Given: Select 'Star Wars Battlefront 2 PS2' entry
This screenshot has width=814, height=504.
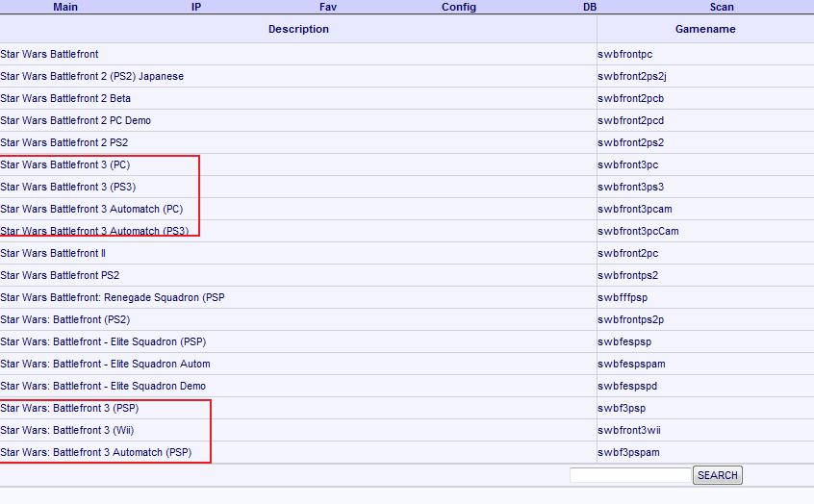Looking at the screenshot, I should coord(64,142).
